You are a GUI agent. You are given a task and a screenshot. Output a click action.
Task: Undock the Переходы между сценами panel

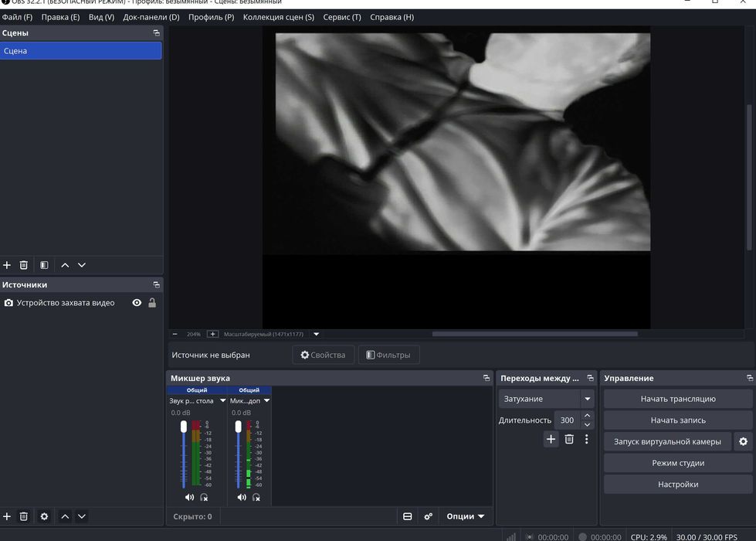click(x=590, y=378)
